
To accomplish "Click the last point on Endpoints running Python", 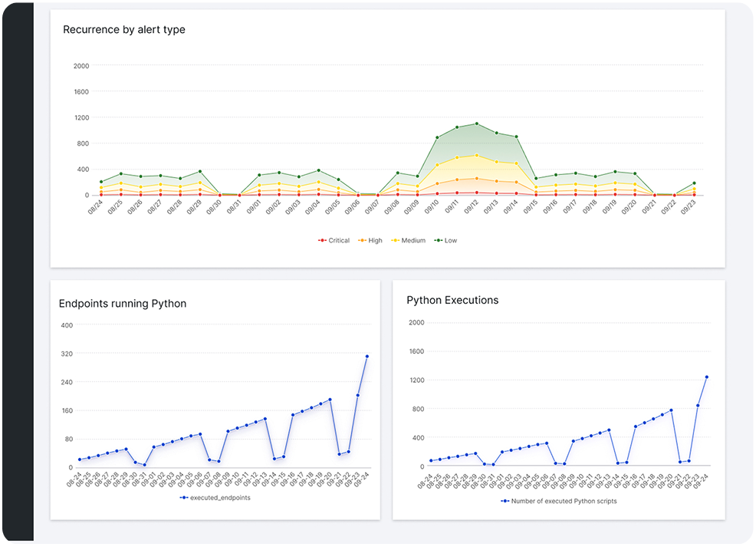I will pos(367,357).
